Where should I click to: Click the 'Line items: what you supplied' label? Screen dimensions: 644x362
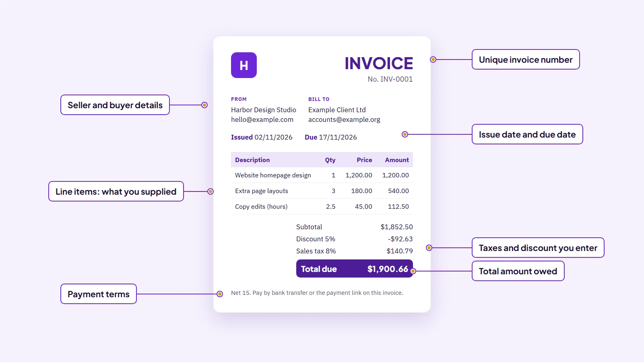coord(116,191)
